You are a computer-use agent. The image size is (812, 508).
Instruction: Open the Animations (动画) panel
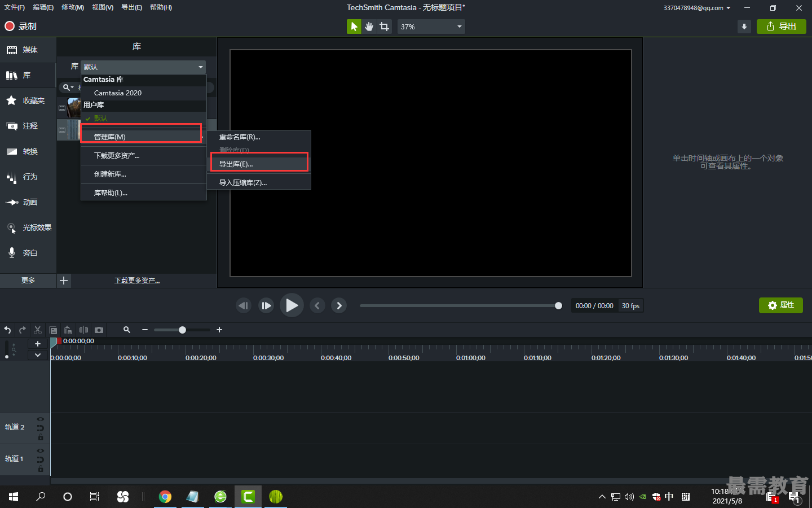[x=28, y=202]
